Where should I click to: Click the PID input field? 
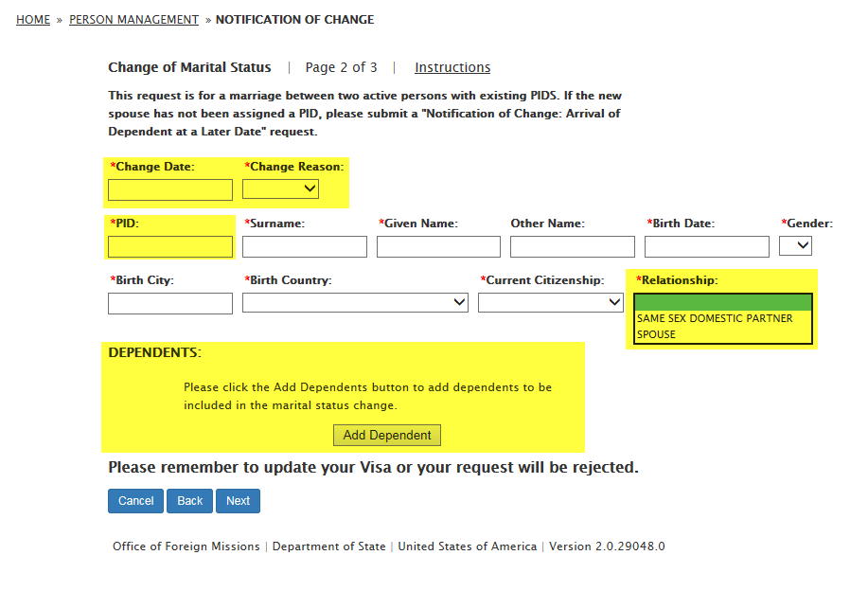(170, 247)
